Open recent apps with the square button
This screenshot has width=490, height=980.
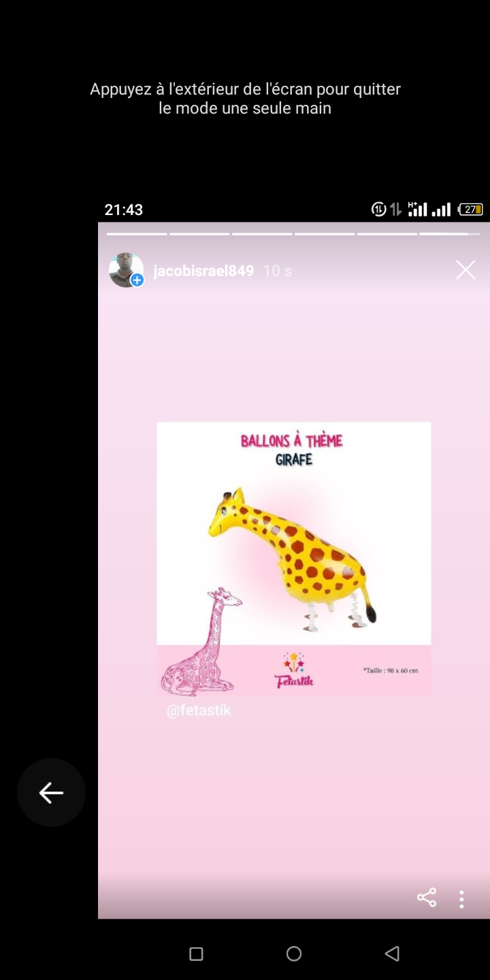[x=196, y=954]
